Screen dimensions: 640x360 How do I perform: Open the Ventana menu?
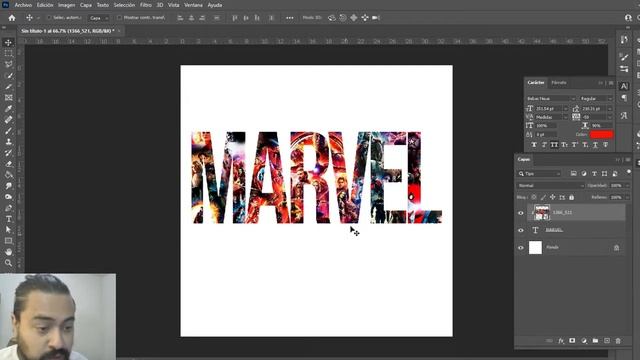(193, 5)
